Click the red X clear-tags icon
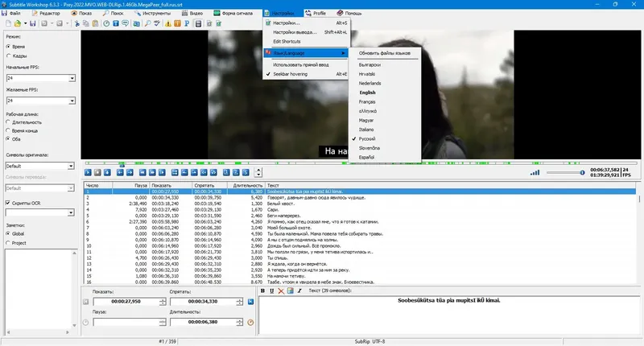Screen dimensions: 644x346 (281, 290)
